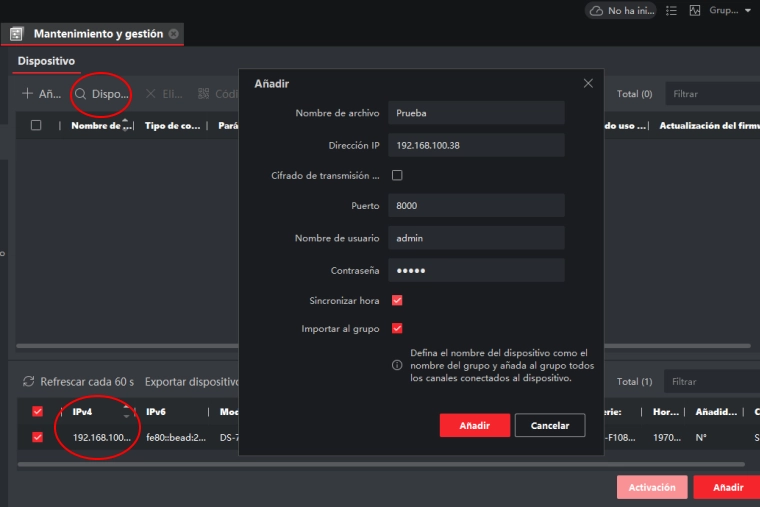
Task: Click the refresh icon beside Refrescar cada 60 s
Action: point(28,382)
